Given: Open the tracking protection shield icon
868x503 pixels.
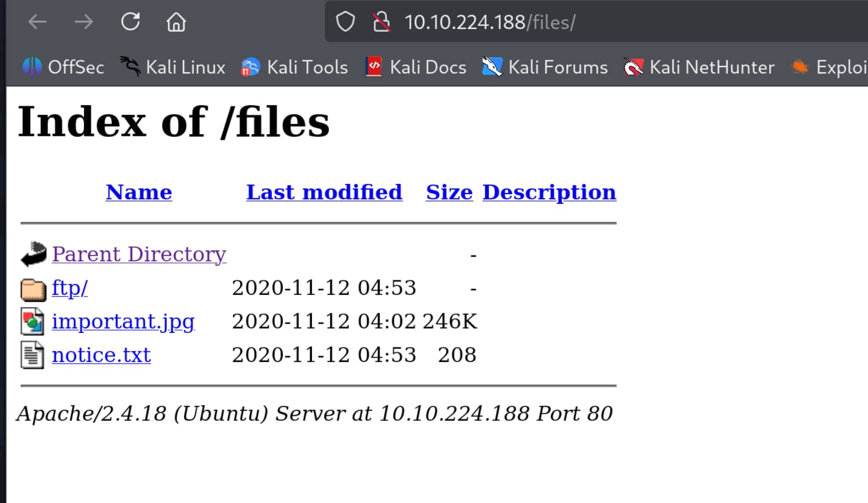Looking at the screenshot, I should click(x=345, y=23).
